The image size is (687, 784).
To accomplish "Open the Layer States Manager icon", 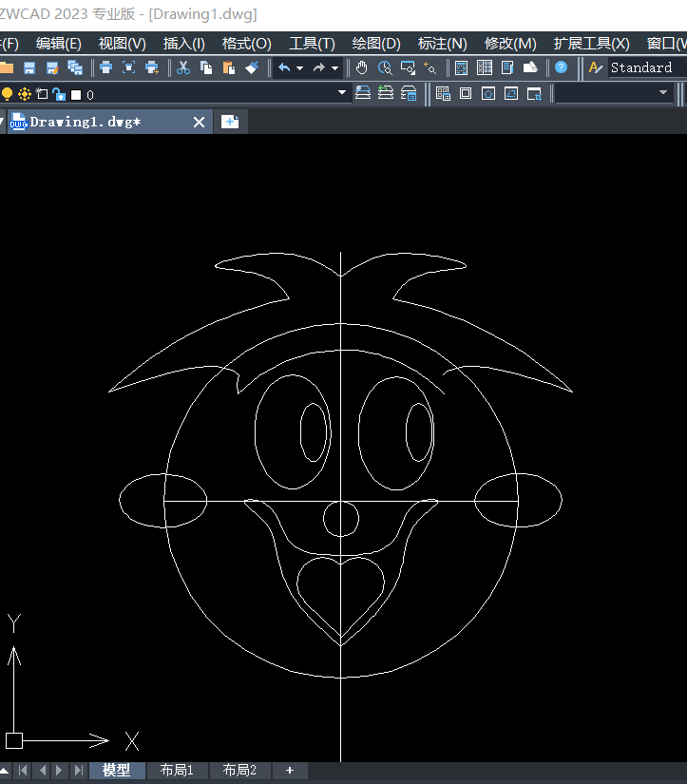I will (409, 93).
